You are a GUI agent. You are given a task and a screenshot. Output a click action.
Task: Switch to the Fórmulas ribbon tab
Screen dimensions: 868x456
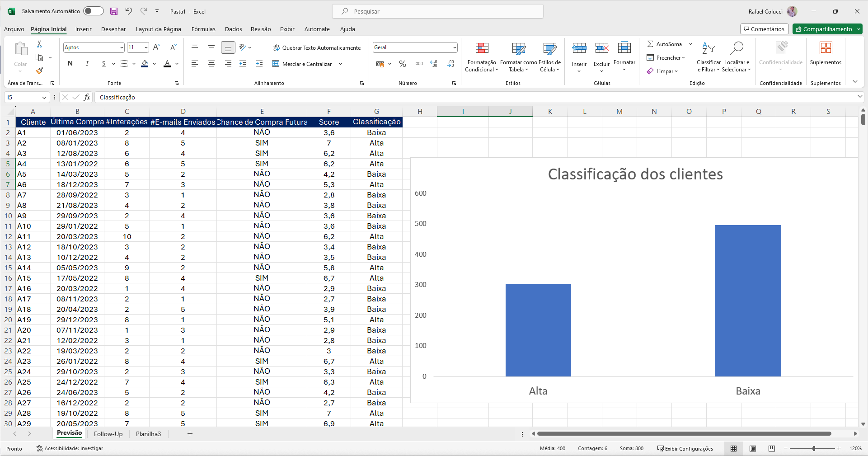tap(203, 29)
